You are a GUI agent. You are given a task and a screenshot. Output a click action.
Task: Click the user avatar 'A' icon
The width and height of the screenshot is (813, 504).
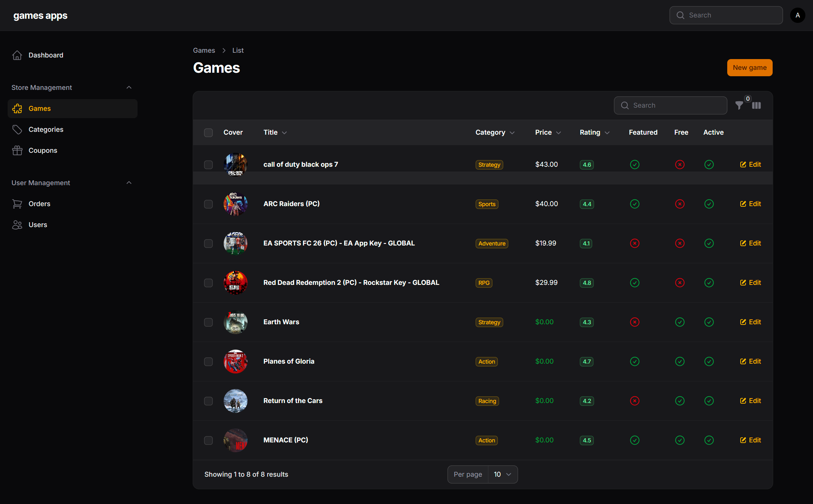tap(797, 15)
